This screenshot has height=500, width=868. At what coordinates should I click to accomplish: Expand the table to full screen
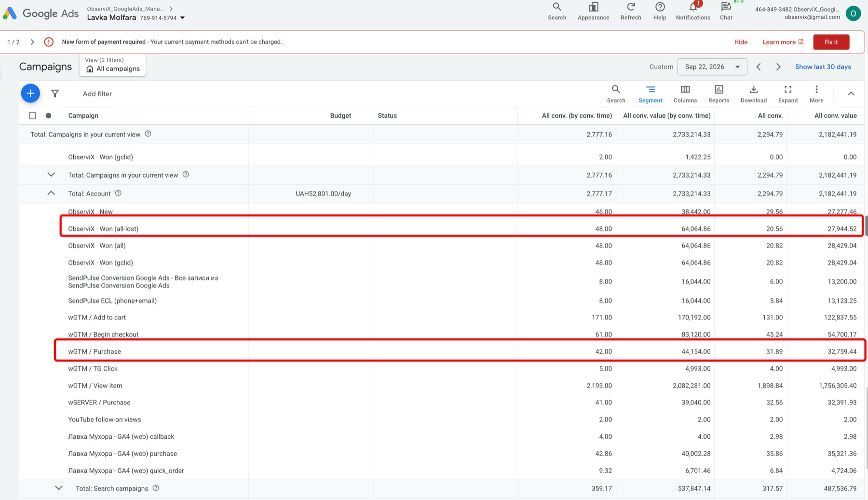tap(787, 94)
